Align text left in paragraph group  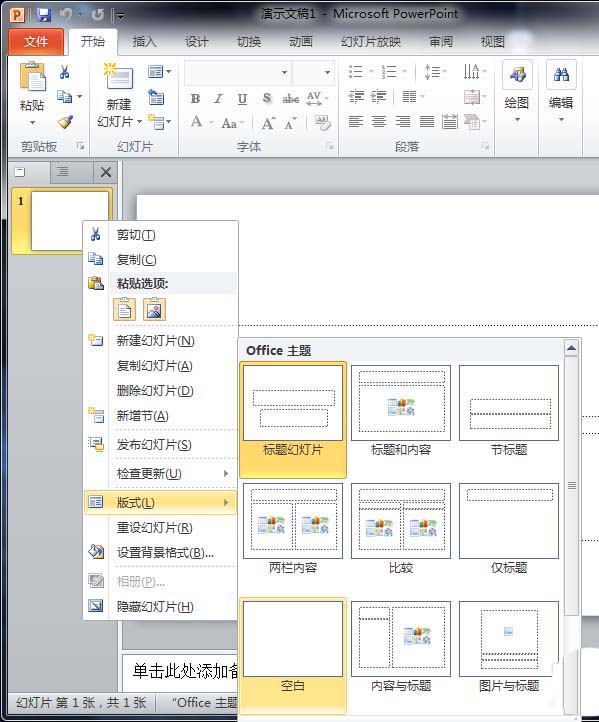tap(355, 122)
